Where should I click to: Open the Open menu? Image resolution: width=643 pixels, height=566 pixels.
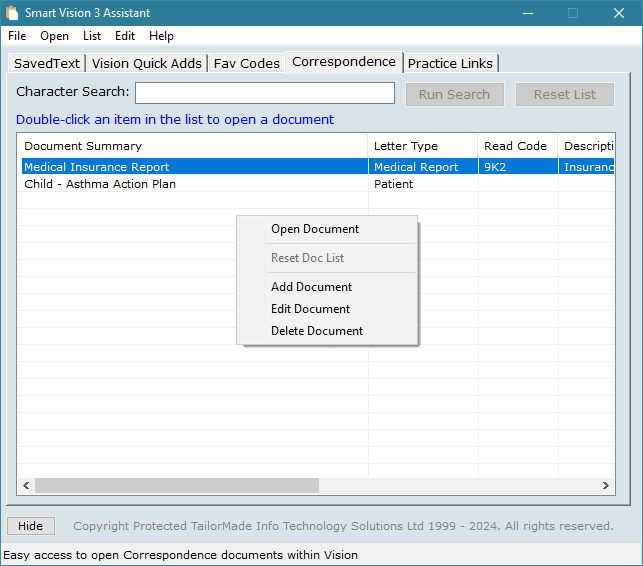(54, 36)
